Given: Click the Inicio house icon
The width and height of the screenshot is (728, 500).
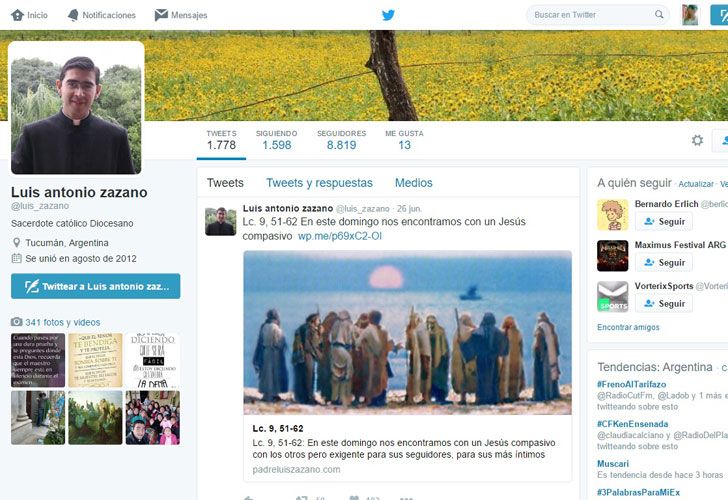Looking at the screenshot, I should (x=17, y=15).
